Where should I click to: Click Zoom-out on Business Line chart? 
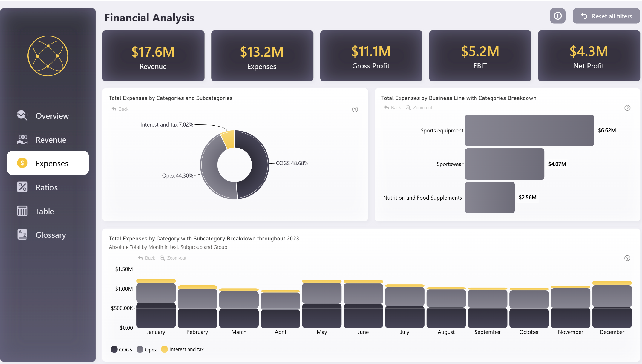click(x=419, y=108)
